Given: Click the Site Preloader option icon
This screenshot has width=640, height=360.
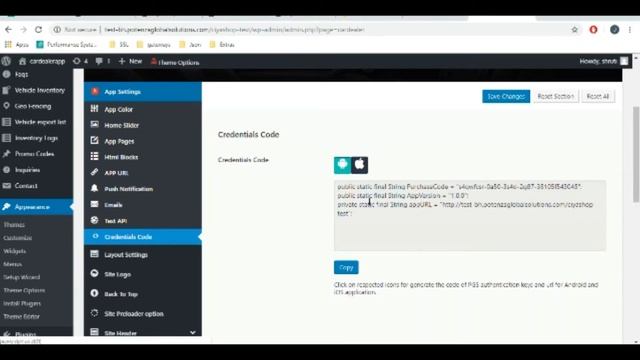Looking at the screenshot, I should 94,313.
